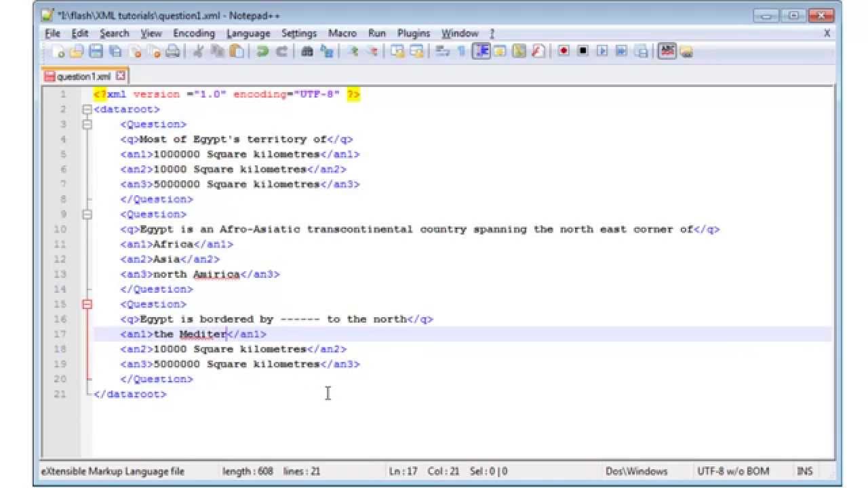This screenshot has width=868, height=488.
Task: Click the Open file toolbar icon
Action: tap(77, 52)
